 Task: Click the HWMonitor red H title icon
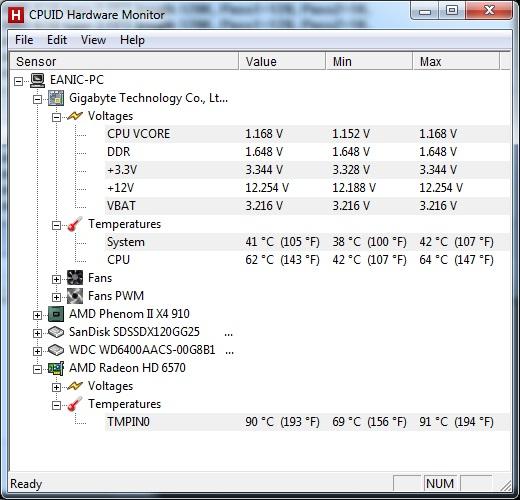16,15
